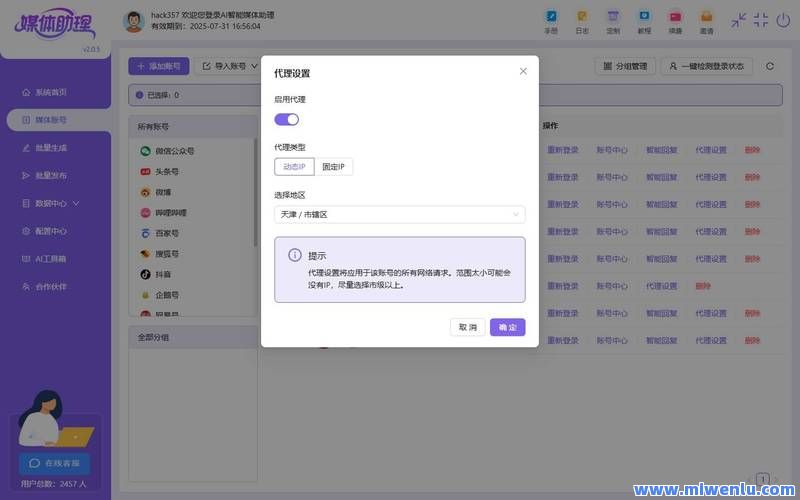Select 动态IP proxy type
Viewport: 800px width, 500px height.
(x=294, y=167)
